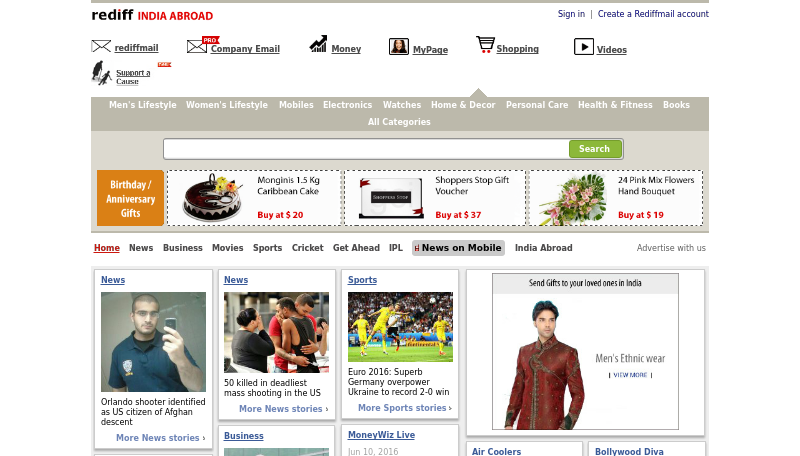Open the Air Coolers heading

coord(496,451)
